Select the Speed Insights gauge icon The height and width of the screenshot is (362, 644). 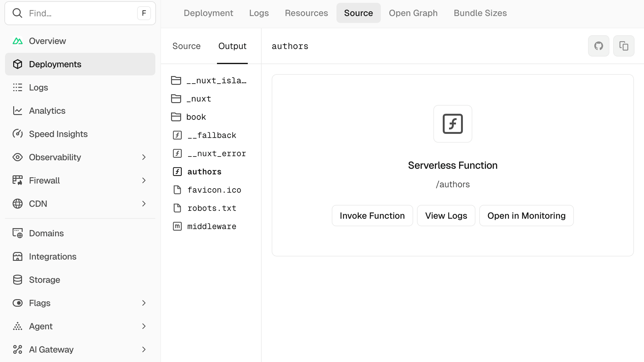[18, 134]
